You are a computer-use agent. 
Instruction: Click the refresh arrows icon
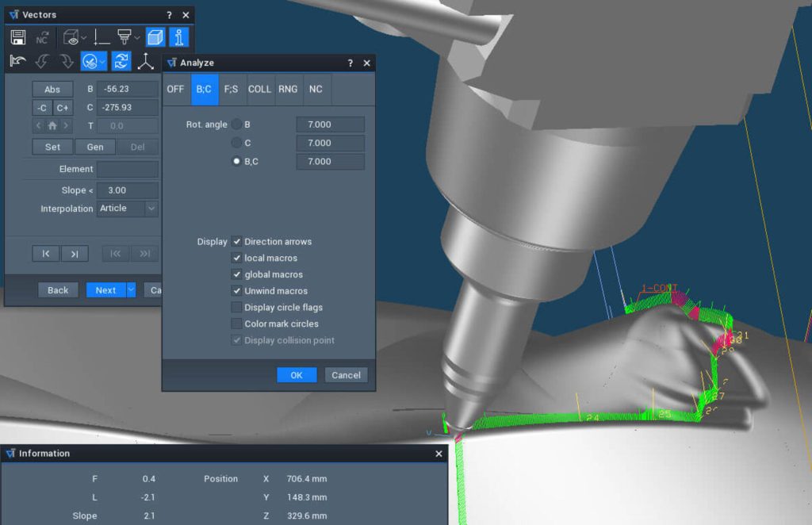pos(121,62)
